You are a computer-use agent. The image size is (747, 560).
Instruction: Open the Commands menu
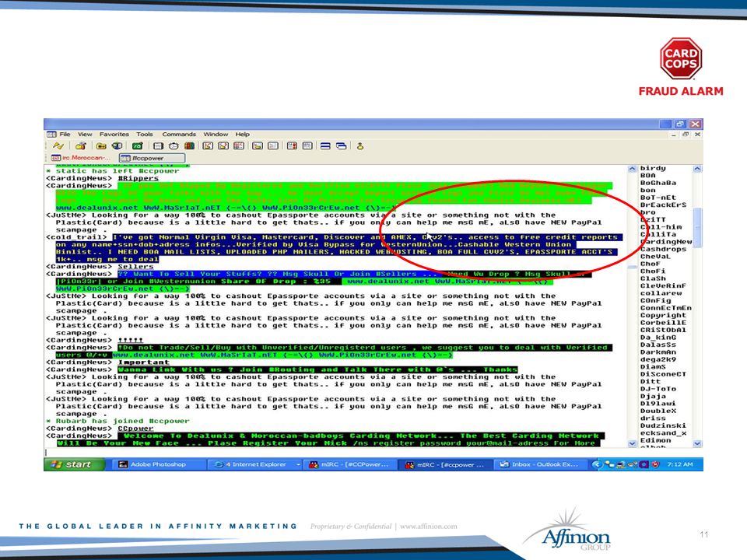pos(179,135)
